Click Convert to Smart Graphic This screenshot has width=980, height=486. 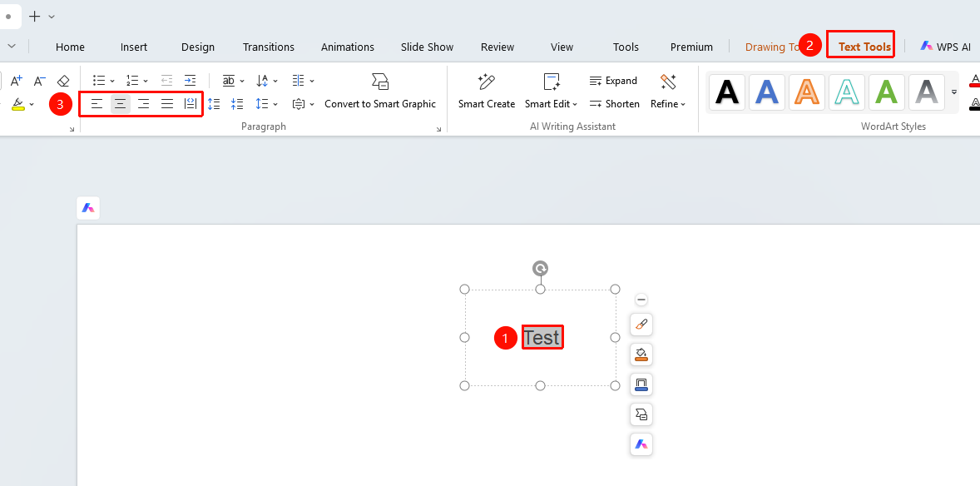point(380,92)
